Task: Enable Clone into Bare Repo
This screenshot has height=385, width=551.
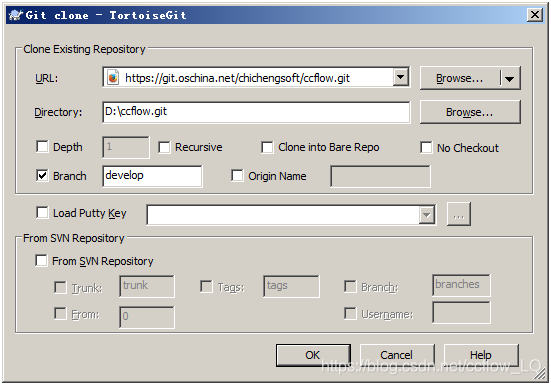Action: (x=267, y=147)
